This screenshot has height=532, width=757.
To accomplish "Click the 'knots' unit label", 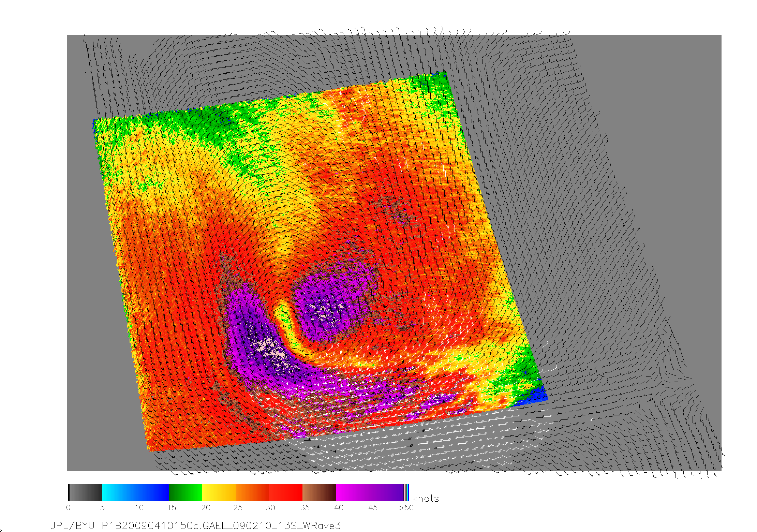I will pos(425,499).
